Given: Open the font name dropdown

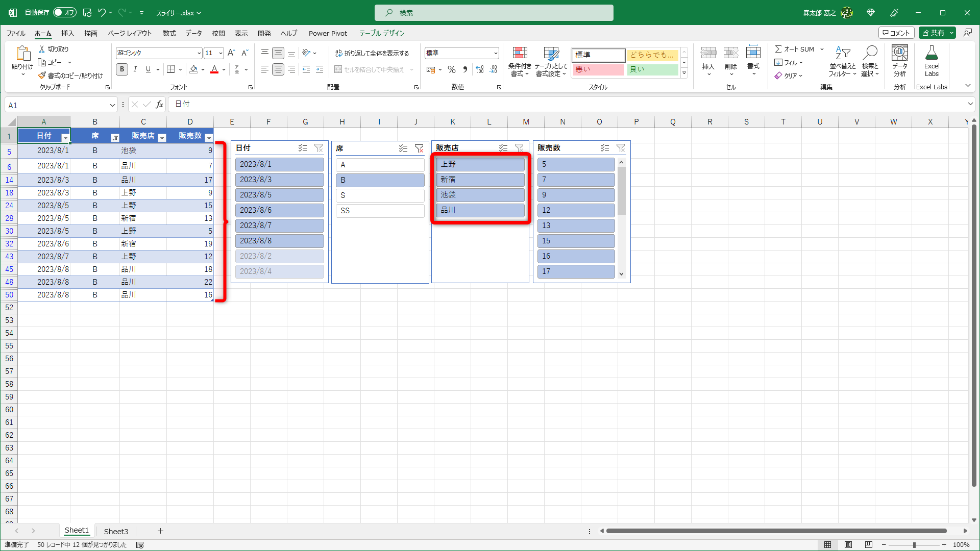Looking at the screenshot, I should point(199,53).
